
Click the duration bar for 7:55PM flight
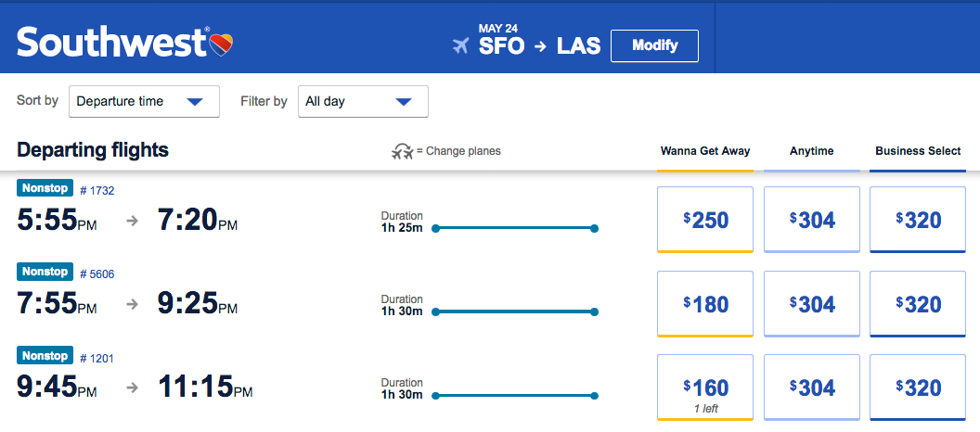tap(514, 312)
